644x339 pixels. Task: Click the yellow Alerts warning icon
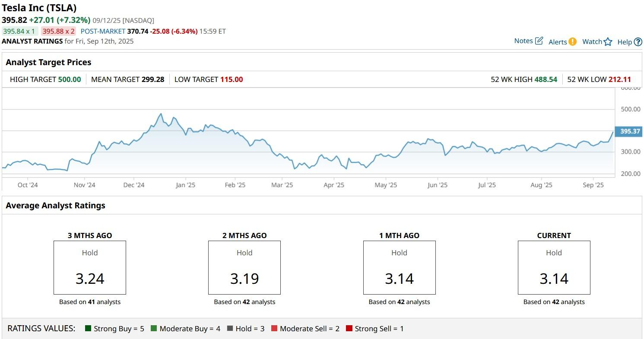(572, 41)
